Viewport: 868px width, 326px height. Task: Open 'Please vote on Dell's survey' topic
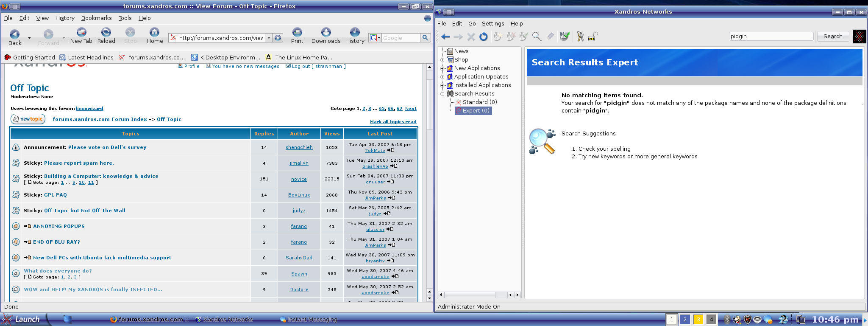point(107,147)
